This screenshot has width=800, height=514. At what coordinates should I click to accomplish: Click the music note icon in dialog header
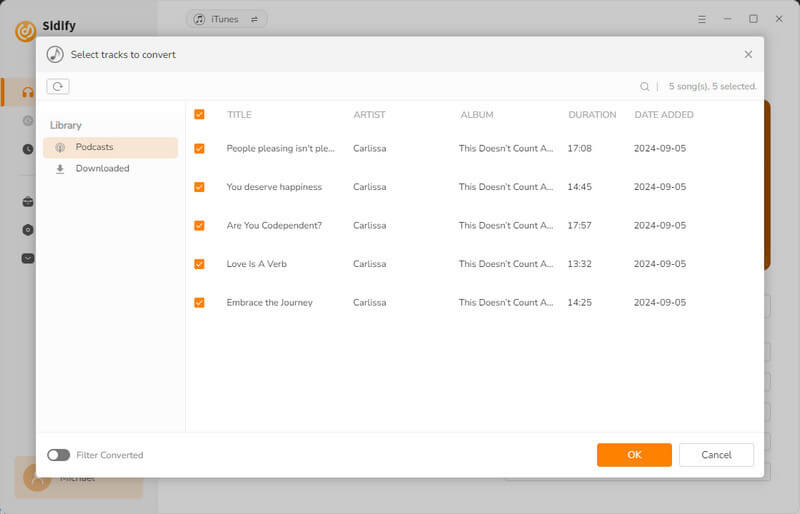(x=55, y=54)
